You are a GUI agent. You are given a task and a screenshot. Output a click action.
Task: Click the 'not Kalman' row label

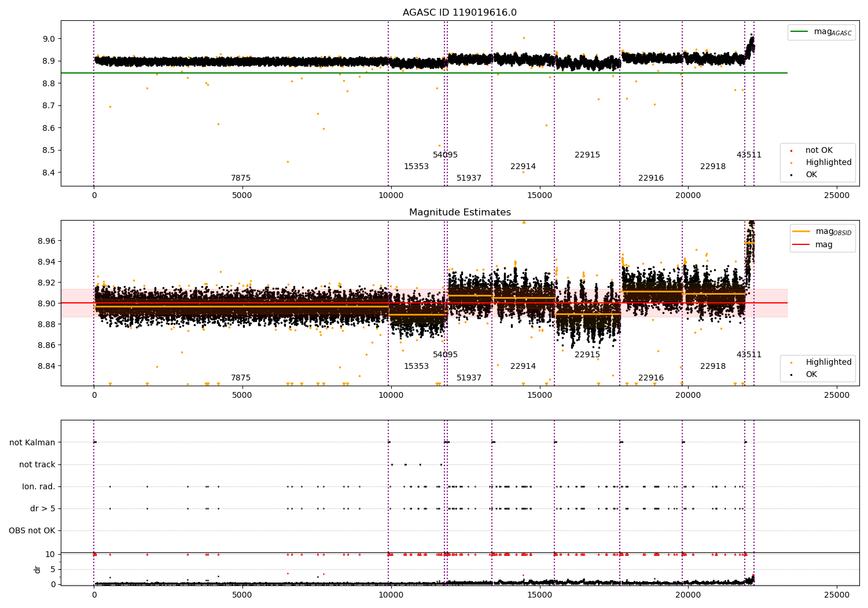32,443
